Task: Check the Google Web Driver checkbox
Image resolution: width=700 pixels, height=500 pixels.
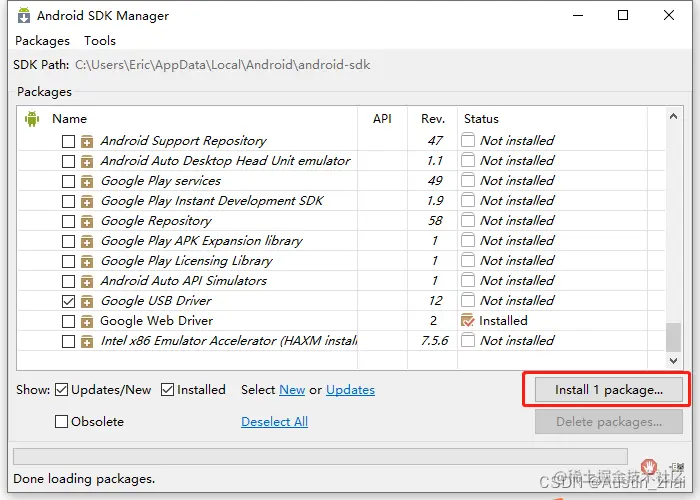Action: (x=68, y=321)
